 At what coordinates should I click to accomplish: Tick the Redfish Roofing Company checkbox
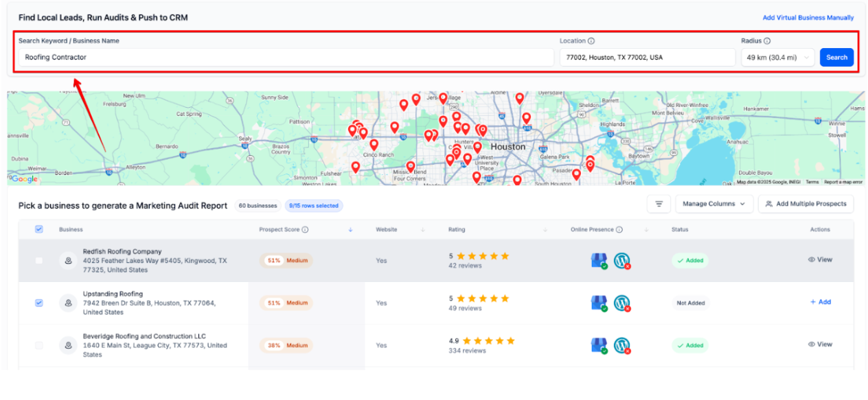[39, 261]
